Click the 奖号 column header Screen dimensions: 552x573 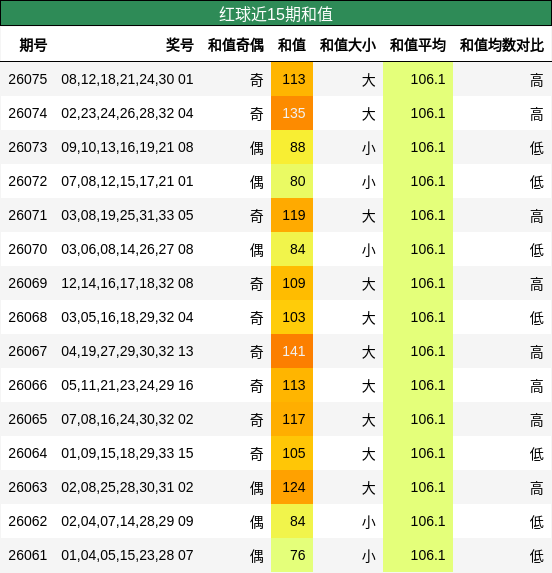pyautogui.click(x=179, y=45)
